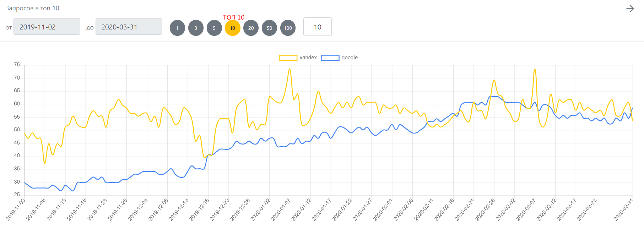Click the 2020-03-31 x-axis date label
The width and height of the screenshot is (644, 229).
pos(624,209)
